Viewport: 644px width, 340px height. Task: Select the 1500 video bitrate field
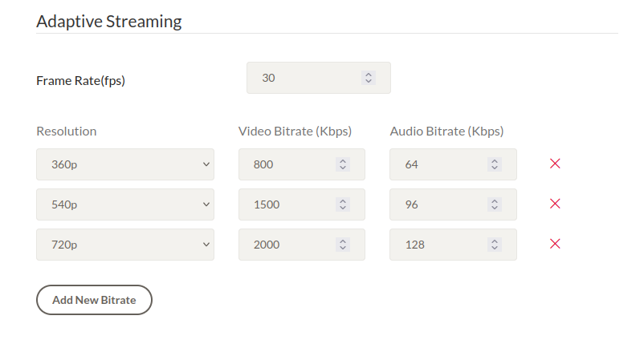point(302,204)
